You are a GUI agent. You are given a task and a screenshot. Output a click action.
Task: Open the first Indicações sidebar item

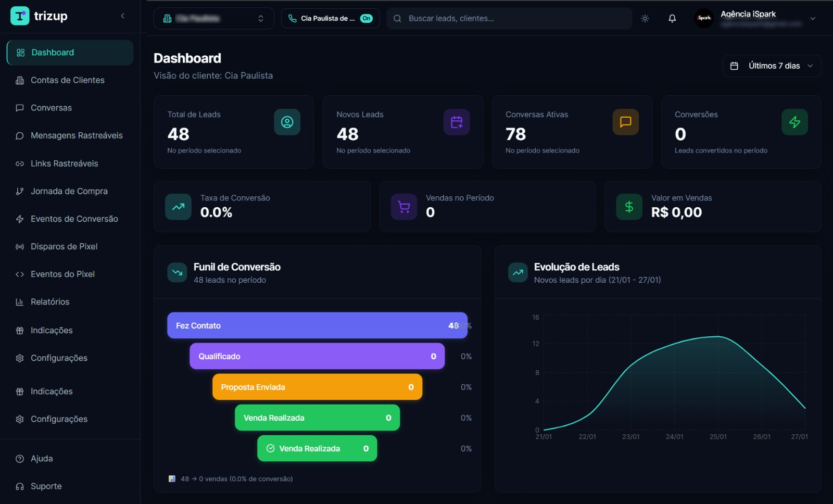[70, 330]
